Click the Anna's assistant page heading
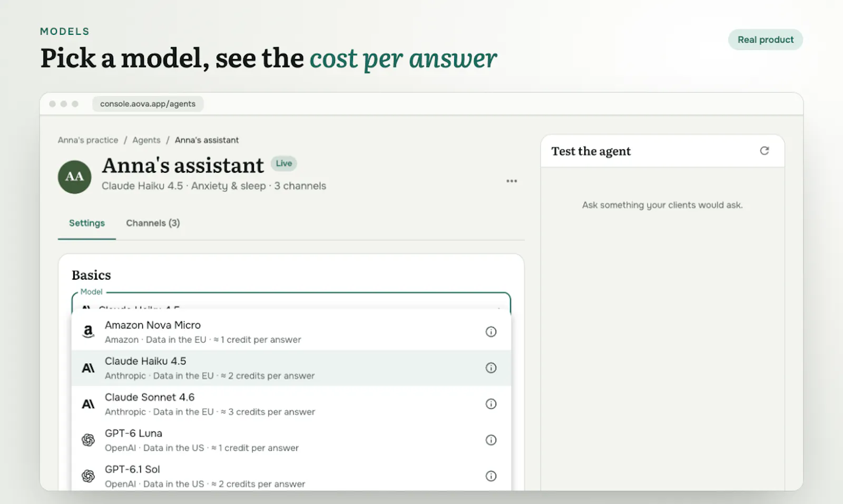The height and width of the screenshot is (504, 843). point(183,165)
